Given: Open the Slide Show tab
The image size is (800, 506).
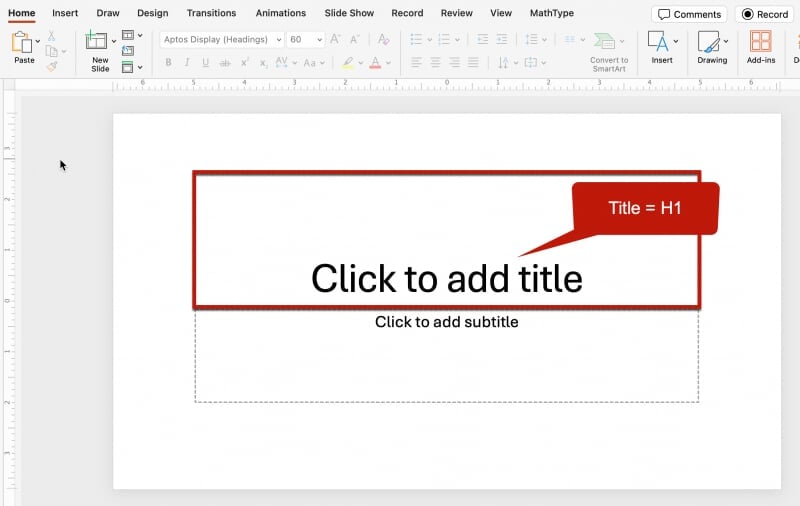Looking at the screenshot, I should [349, 13].
